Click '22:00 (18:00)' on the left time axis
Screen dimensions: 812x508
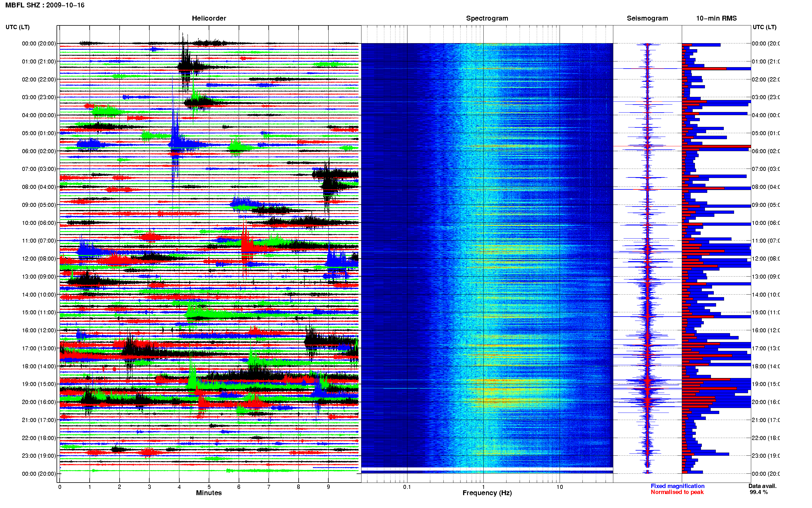click(x=39, y=438)
